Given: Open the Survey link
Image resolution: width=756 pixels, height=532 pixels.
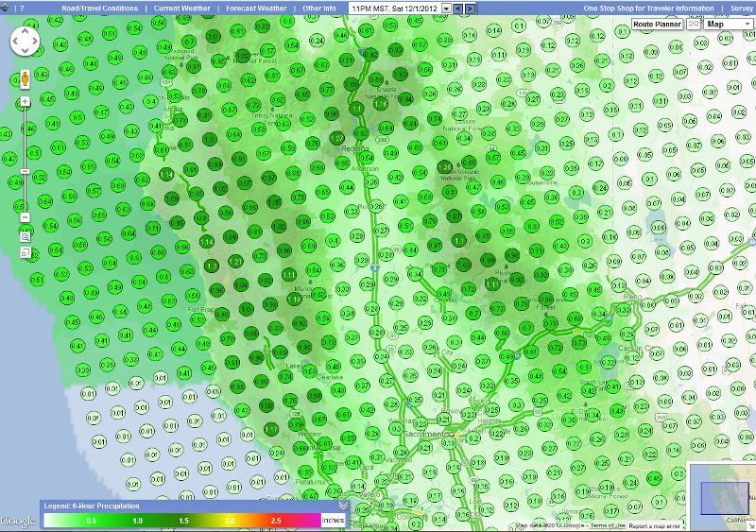Looking at the screenshot, I should [741, 9].
